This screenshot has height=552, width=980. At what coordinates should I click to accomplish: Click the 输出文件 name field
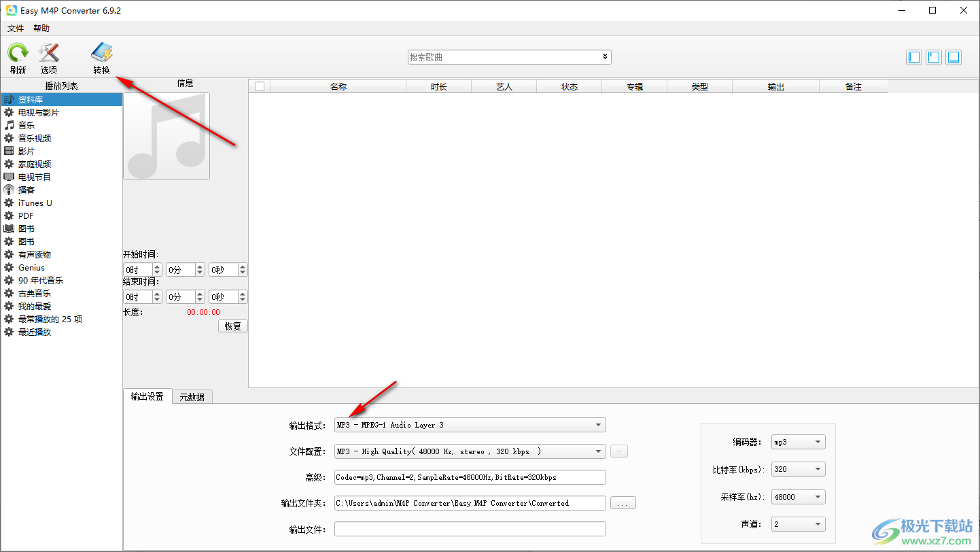[470, 529]
